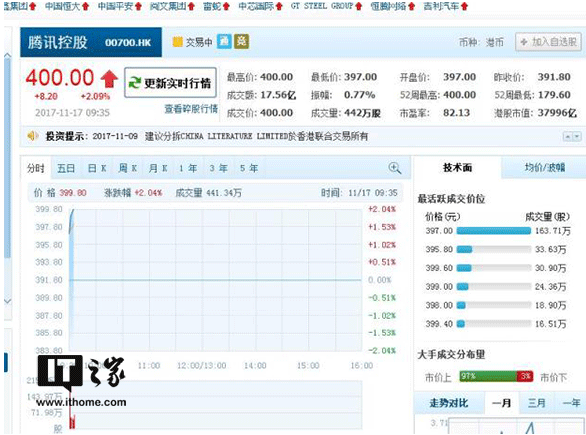The height and width of the screenshot is (435, 586).
Task: Click the 最活跃成交价位 heading
Action: pyautogui.click(x=451, y=199)
